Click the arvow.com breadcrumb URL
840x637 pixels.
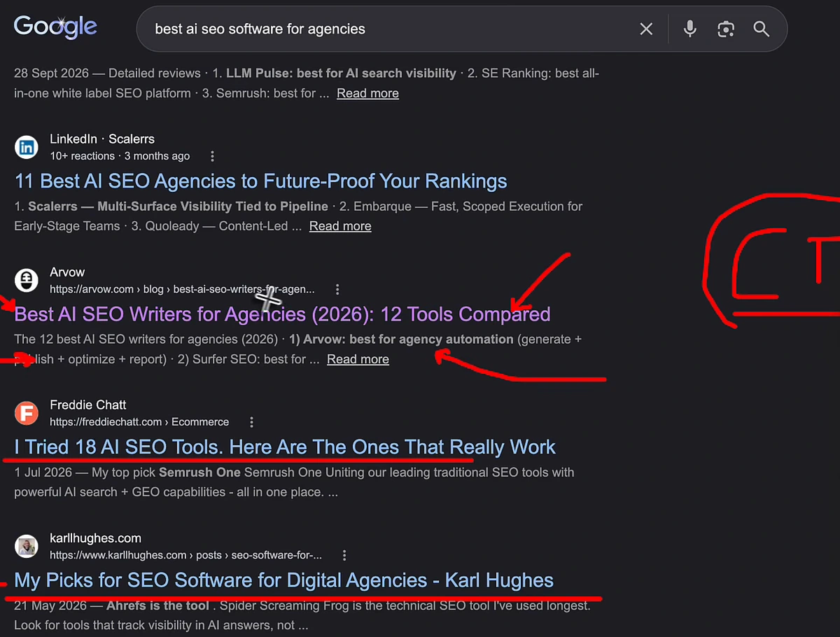pyautogui.click(x=182, y=289)
